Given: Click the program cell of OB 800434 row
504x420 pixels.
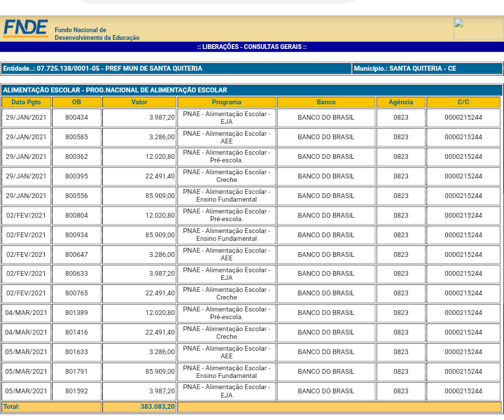Looking at the screenshot, I should click(x=227, y=118).
